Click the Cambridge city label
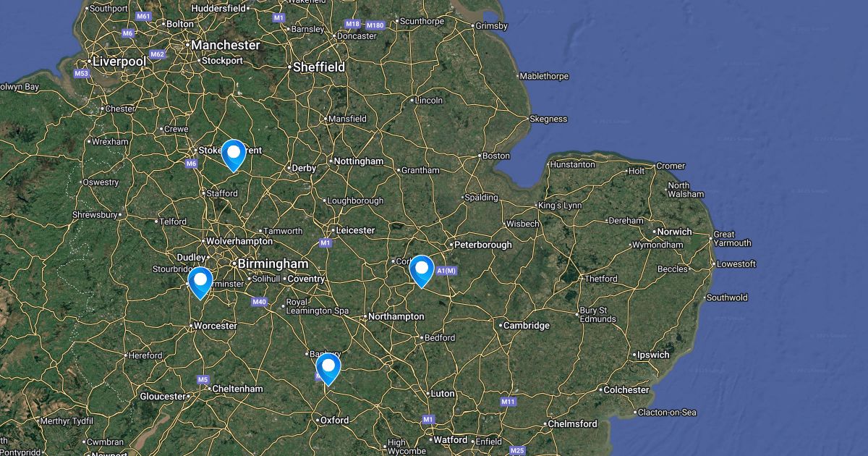The width and height of the screenshot is (868, 456). [x=527, y=326]
